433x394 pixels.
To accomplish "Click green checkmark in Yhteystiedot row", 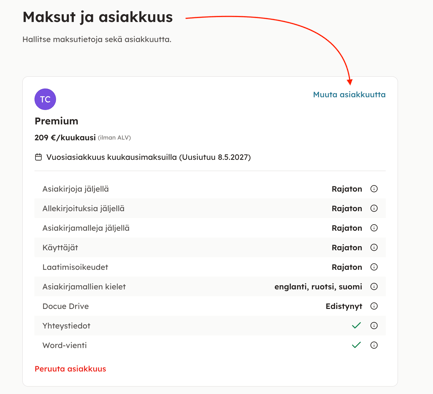I will click(x=356, y=325).
